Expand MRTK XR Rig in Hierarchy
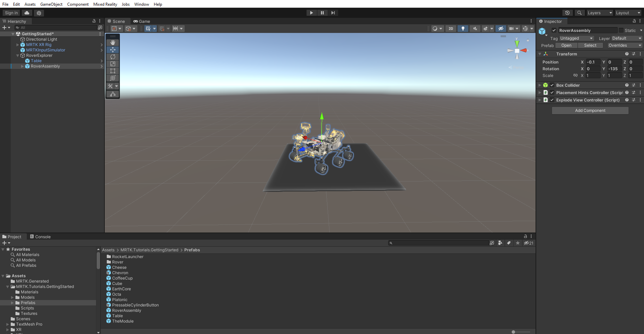Viewport: 644px width, 334px height. [18, 45]
